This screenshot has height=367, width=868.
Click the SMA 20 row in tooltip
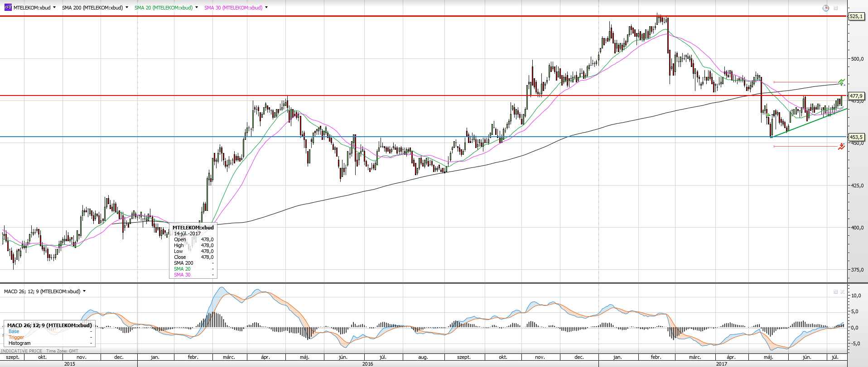193,269
